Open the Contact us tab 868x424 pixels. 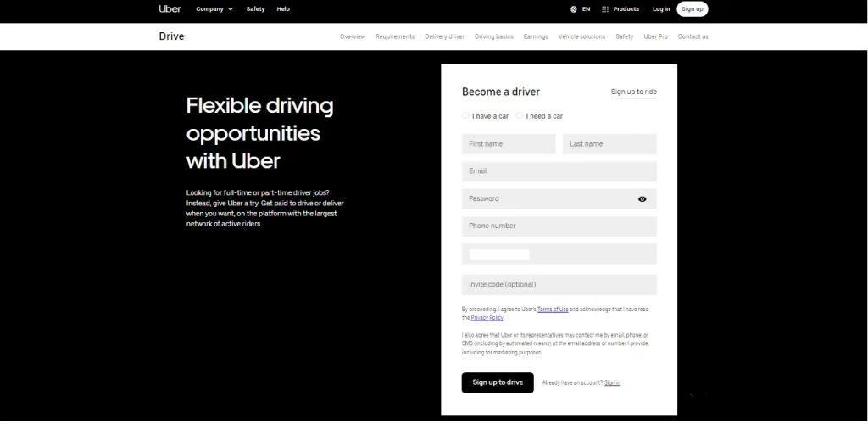693,36
